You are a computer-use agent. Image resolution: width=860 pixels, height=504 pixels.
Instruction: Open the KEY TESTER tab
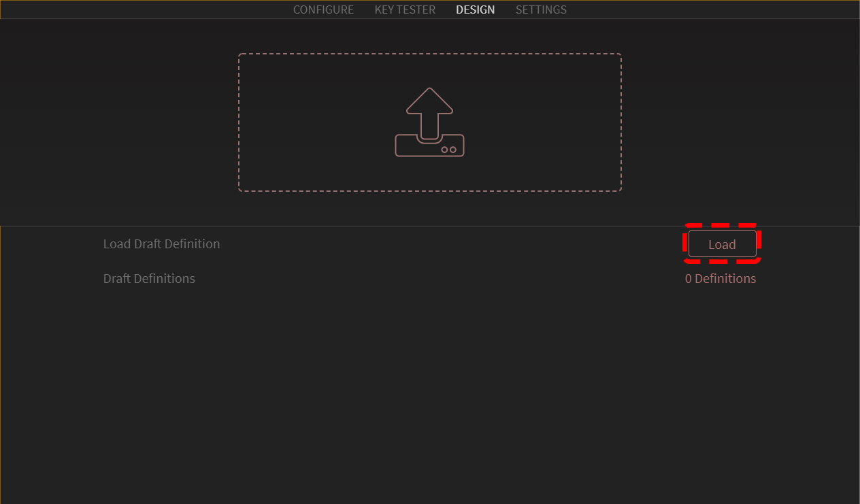coord(405,10)
